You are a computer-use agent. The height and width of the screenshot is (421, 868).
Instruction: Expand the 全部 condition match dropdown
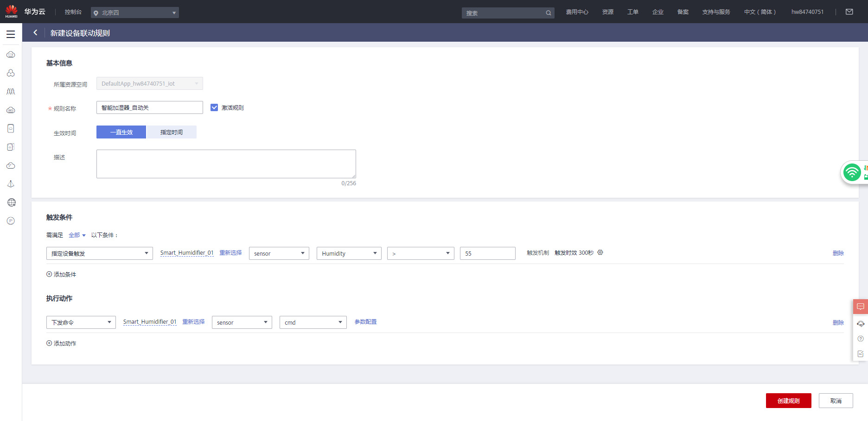pyautogui.click(x=77, y=235)
